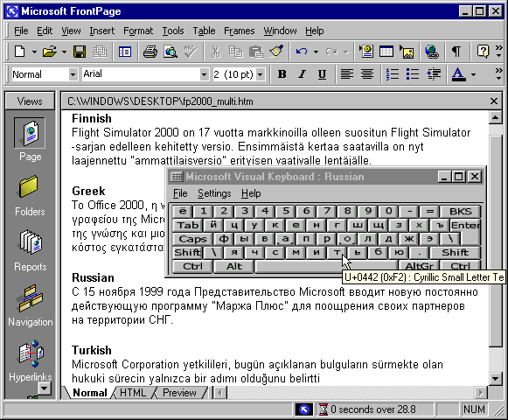This screenshot has width=508, height=420.
Task: Click the New Page toolbar icon
Action: point(20,52)
